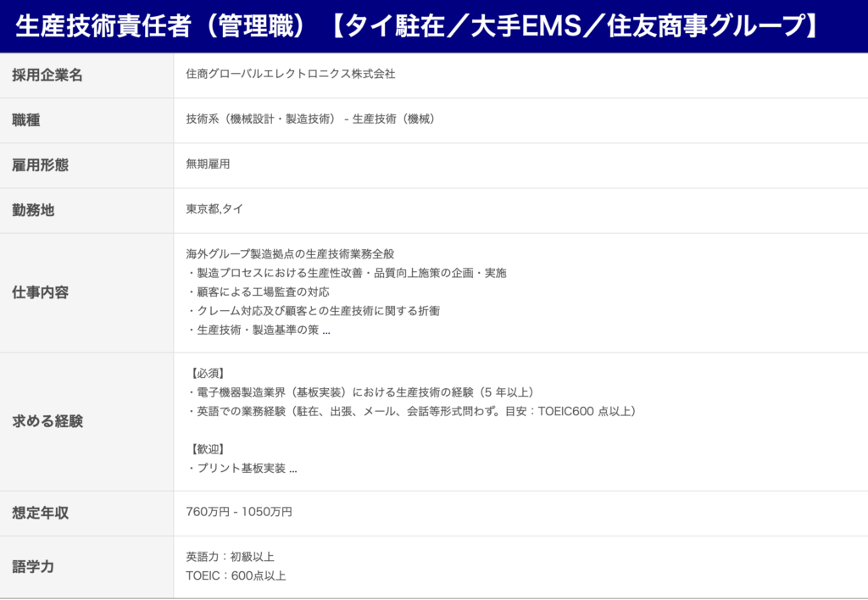The height and width of the screenshot is (600, 868).
Task: Click the 採用企業名 row label
Action: pyautogui.click(x=47, y=75)
